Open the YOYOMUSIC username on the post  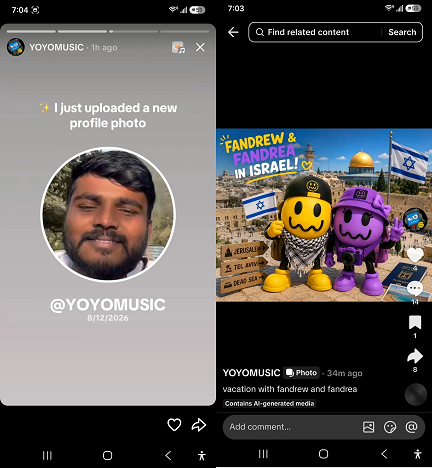pyautogui.click(x=251, y=373)
